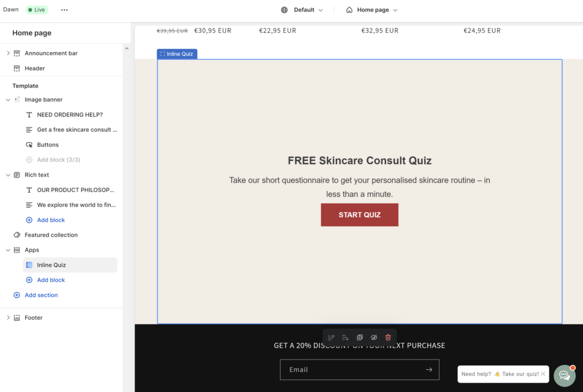Click the green Live status indicator

coord(36,10)
